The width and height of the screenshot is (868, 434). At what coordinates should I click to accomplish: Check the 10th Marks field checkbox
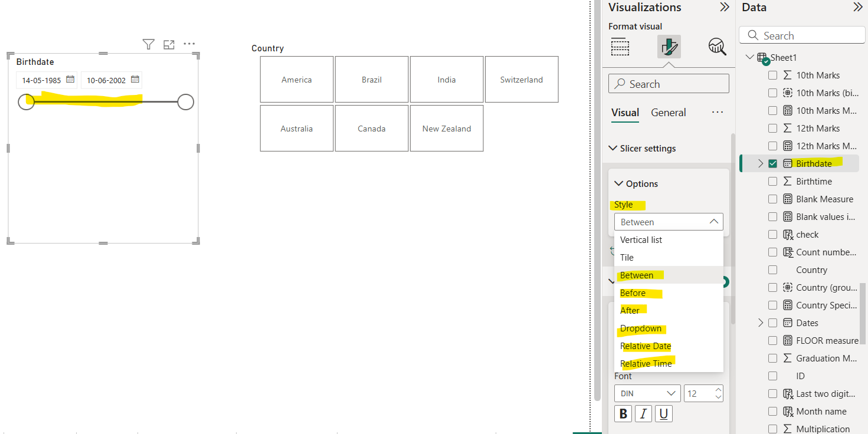[772, 75]
